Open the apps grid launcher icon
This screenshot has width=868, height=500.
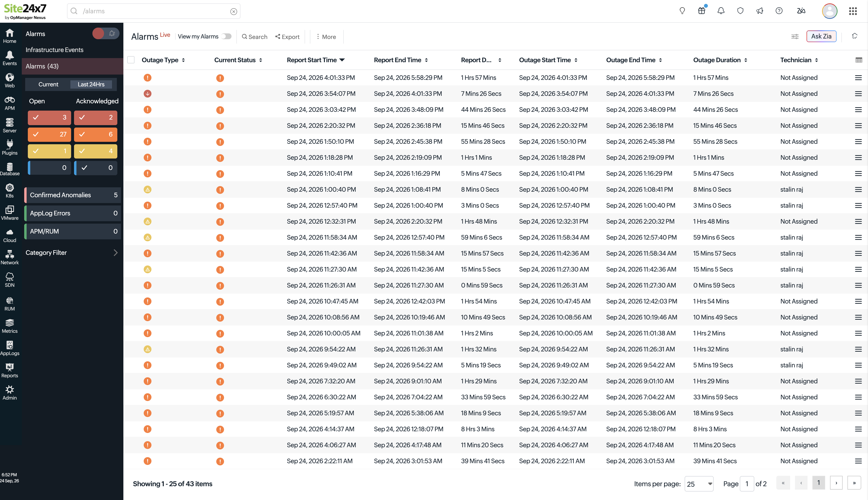pos(853,11)
